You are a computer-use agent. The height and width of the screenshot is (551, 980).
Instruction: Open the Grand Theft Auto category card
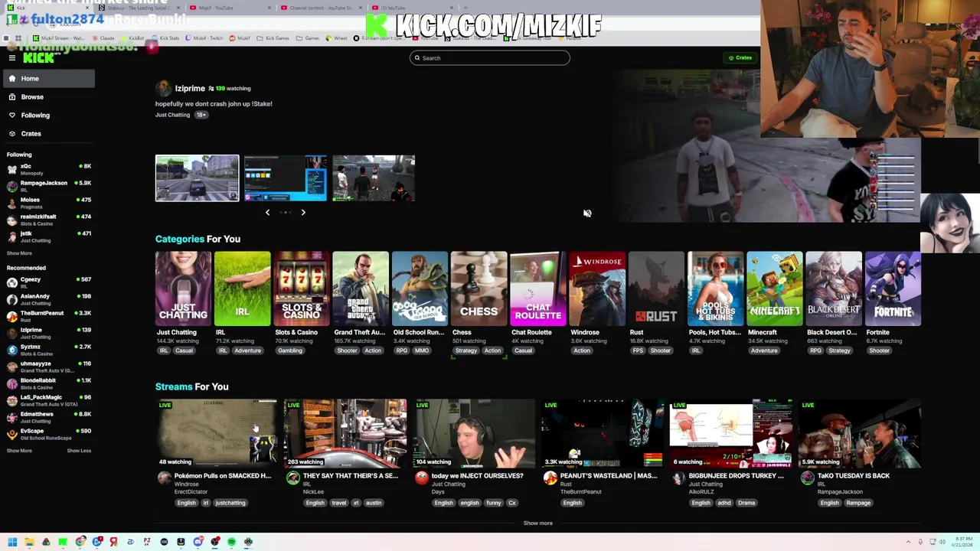(x=361, y=289)
